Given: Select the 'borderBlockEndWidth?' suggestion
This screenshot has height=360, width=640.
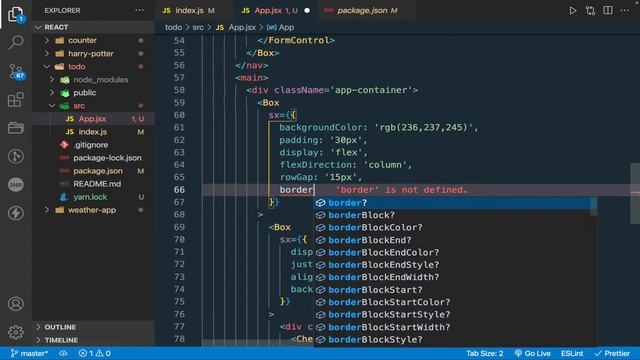Looking at the screenshot, I should click(x=452, y=277).
